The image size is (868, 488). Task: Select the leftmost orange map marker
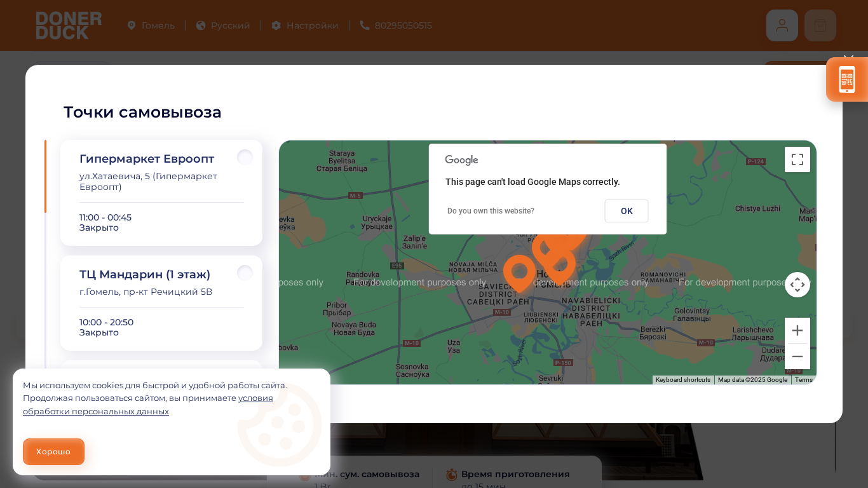519,273
